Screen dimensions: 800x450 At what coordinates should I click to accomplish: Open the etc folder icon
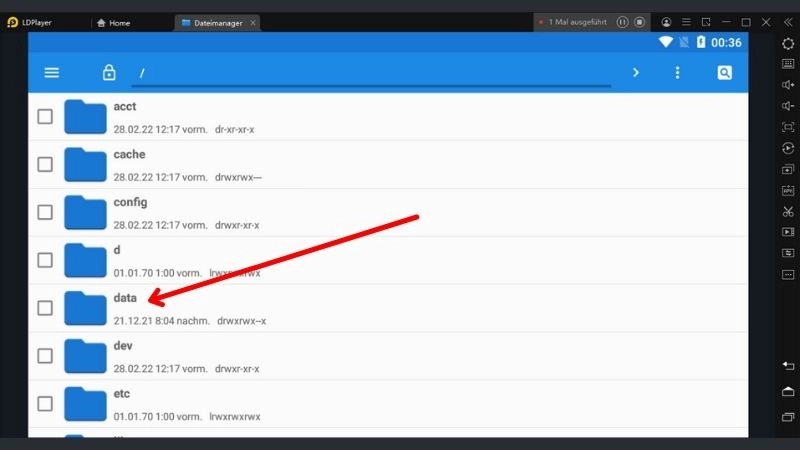coord(85,404)
